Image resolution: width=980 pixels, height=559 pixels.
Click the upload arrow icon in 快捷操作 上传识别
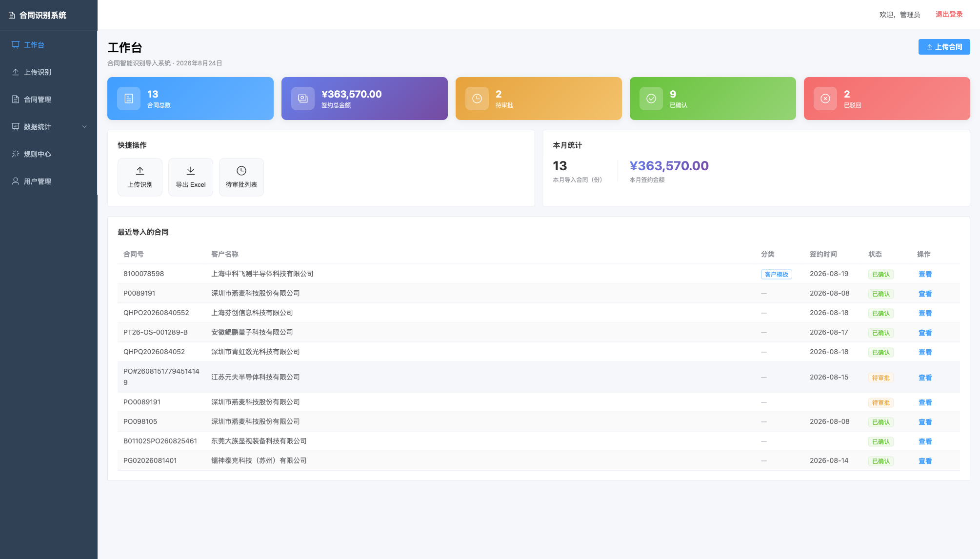coord(140,171)
